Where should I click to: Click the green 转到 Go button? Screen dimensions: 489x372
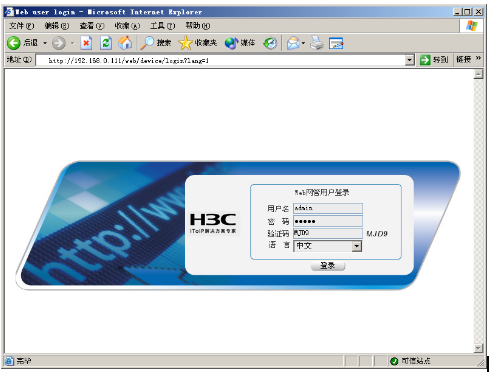pyautogui.click(x=434, y=60)
